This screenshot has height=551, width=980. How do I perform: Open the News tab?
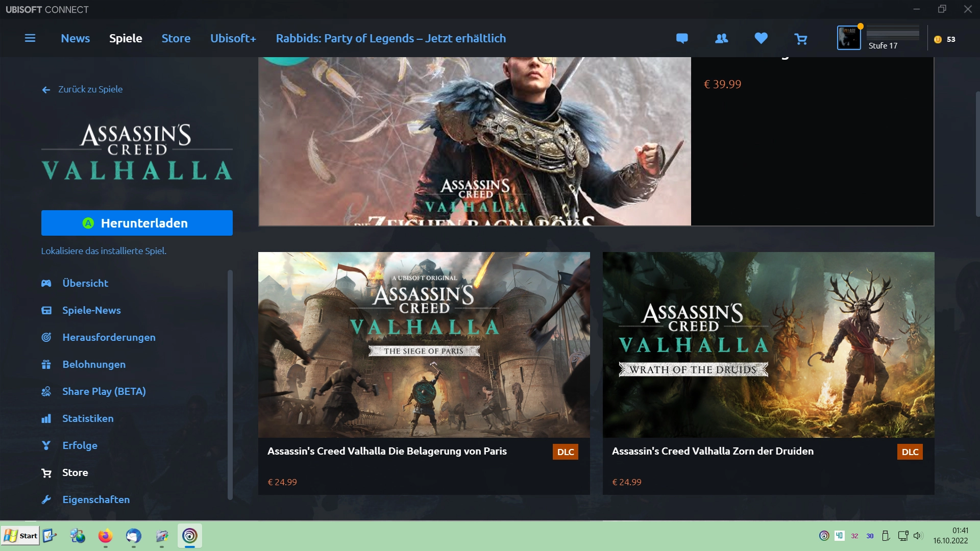click(75, 38)
